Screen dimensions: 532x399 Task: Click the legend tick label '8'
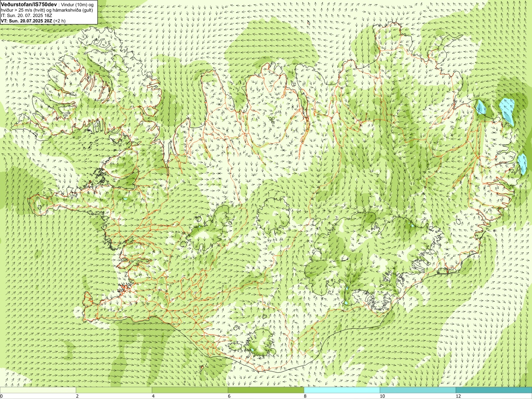coord(305,396)
